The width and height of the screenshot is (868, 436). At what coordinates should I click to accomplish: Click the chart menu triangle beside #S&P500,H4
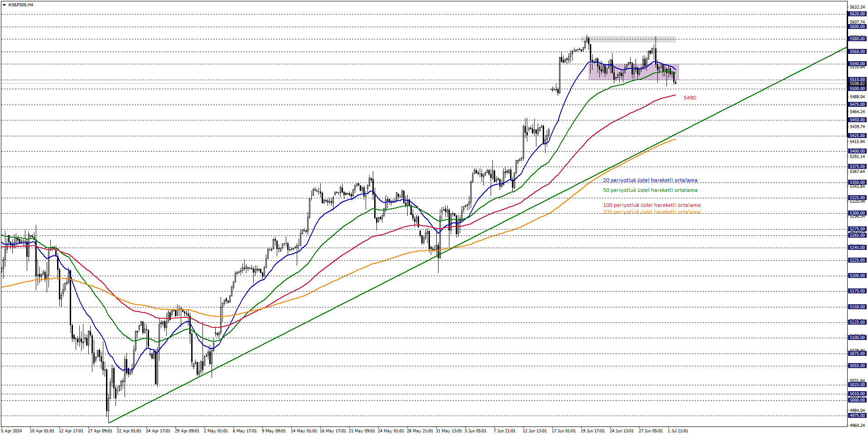(4, 5)
